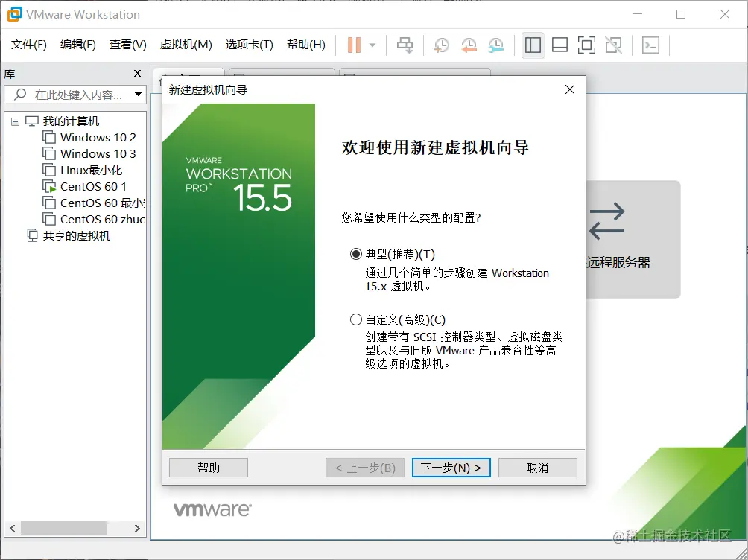
Task: Open the console view toolbar icon
Action: click(x=650, y=45)
